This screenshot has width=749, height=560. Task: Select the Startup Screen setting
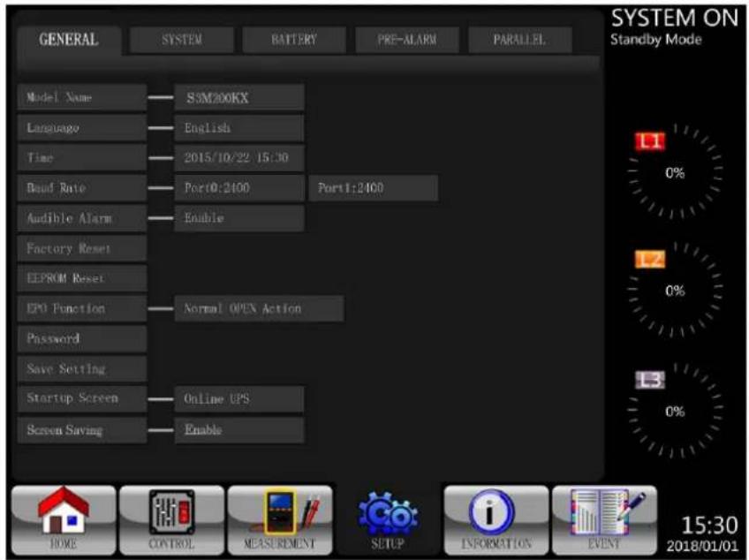point(81,398)
